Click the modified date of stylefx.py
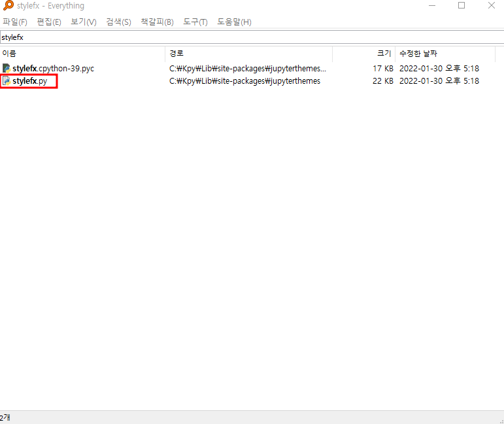Viewport: 504px width, 424px height. click(439, 81)
